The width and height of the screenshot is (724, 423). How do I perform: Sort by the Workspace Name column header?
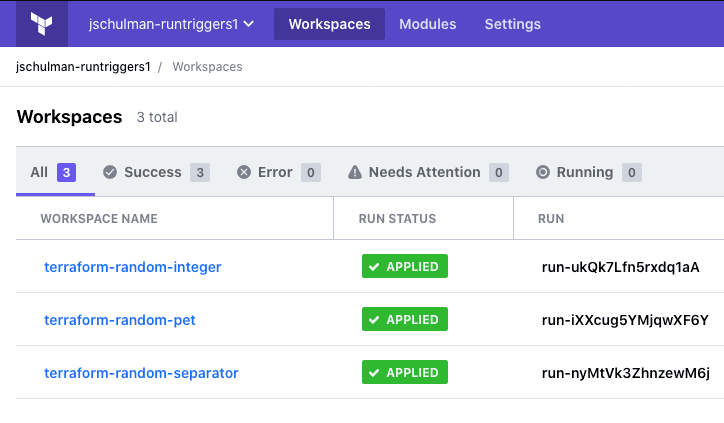click(99, 218)
